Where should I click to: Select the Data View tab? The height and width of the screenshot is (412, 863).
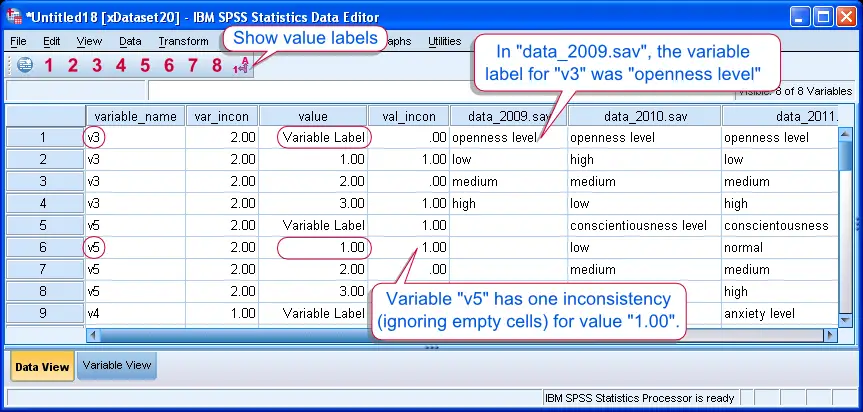(x=42, y=366)
